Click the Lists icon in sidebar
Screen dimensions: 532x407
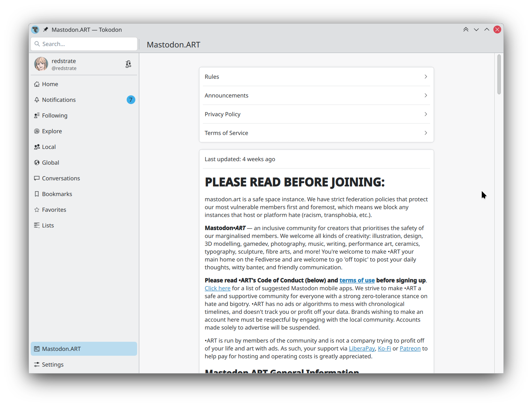(37, 225)
